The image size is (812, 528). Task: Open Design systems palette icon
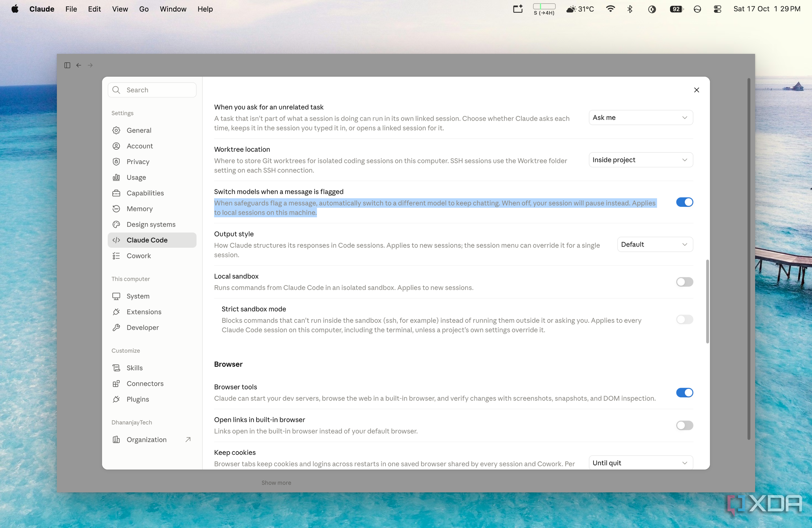click(116, 225)
